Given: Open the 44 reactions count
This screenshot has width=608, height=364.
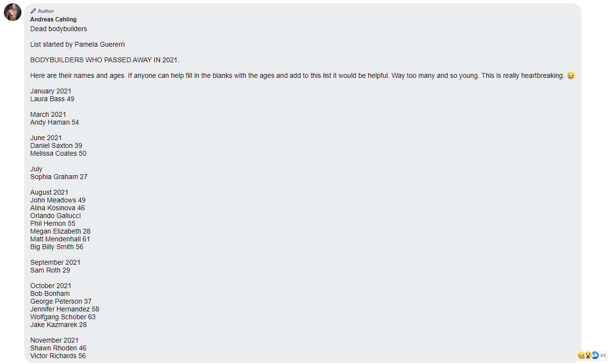Looking at the screenshot, I should pos(603,356).
